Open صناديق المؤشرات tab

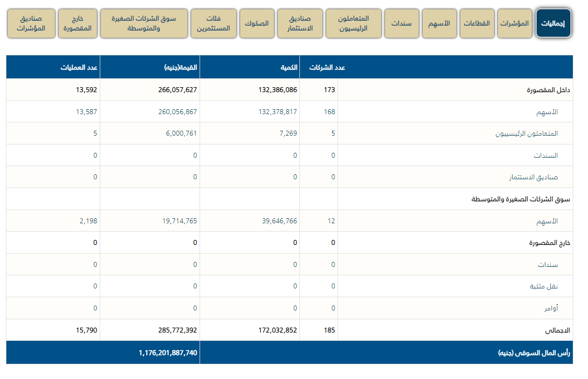(x=30, y=24)
